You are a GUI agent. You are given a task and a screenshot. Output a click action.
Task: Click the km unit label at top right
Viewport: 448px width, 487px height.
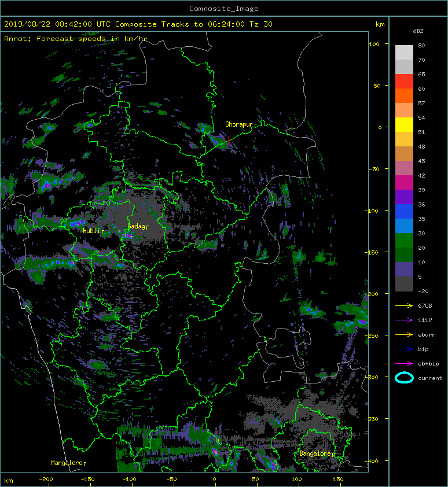point(380,24)
